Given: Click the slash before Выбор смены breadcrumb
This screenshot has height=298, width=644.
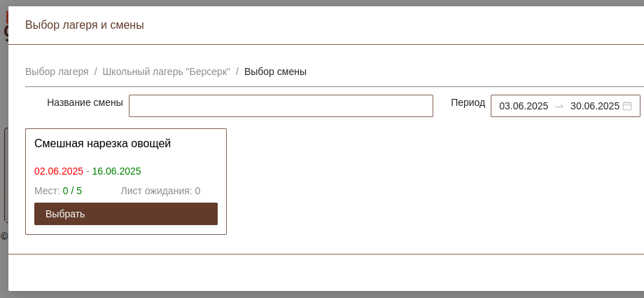Looking at the screenshot, I should pos(237,72).
